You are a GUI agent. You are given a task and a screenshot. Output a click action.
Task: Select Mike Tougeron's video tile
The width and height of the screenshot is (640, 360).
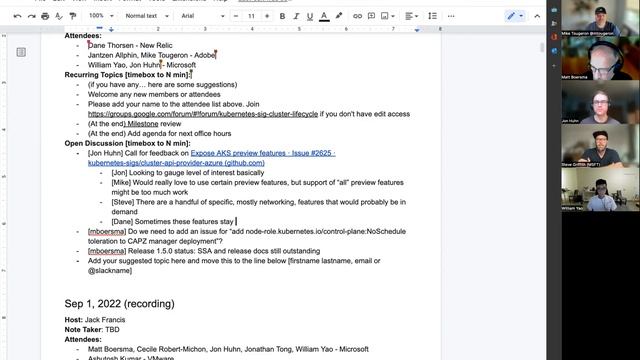(x=600, y=18)
